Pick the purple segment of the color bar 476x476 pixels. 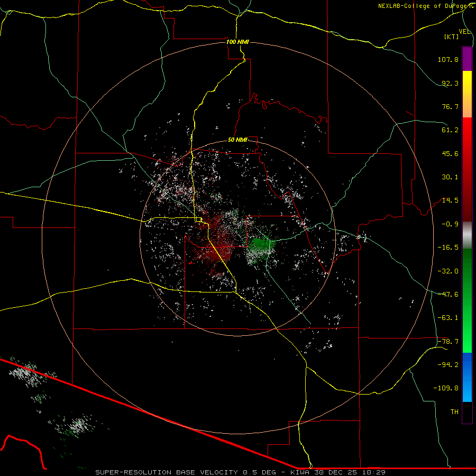tap(467, 59)
